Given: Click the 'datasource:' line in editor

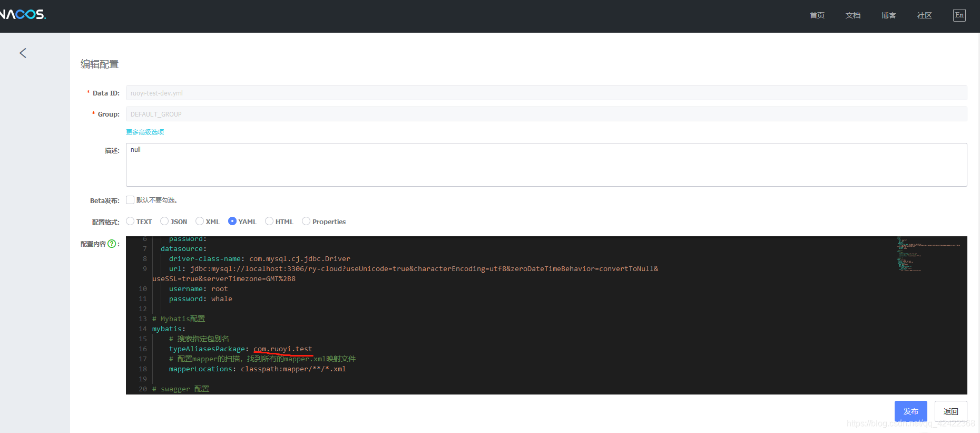Looking at the screenshot, I should [x=184, y=249].
